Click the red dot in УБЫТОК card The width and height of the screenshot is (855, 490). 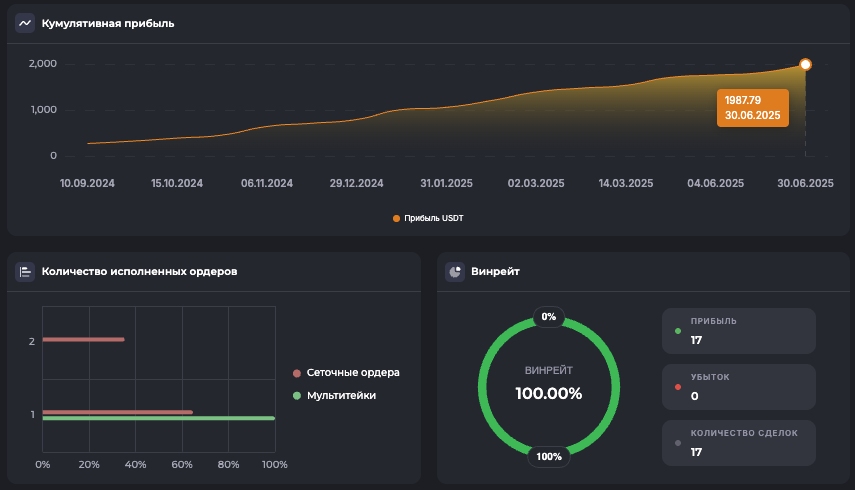click(679, 386)
